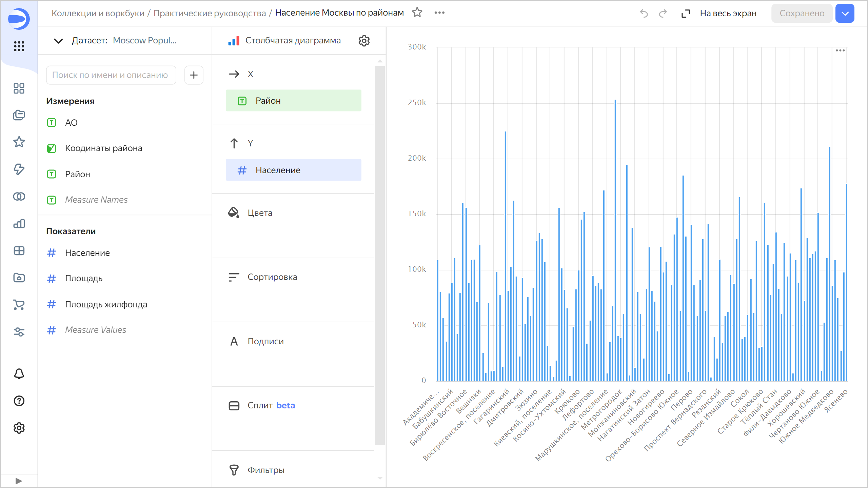Open chart type selector Столбчатая диаграмма
This screenshot has width=868, height=488.
tap(292, 41)
